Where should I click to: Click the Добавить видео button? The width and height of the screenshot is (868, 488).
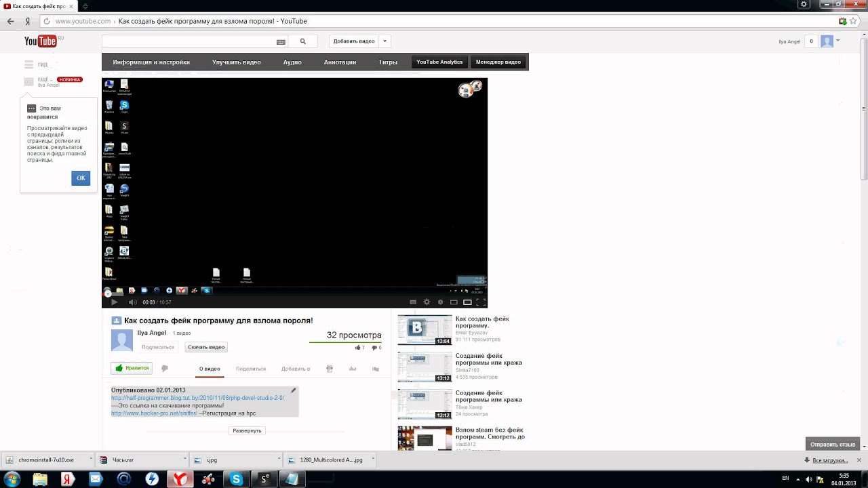click(354, 41)
